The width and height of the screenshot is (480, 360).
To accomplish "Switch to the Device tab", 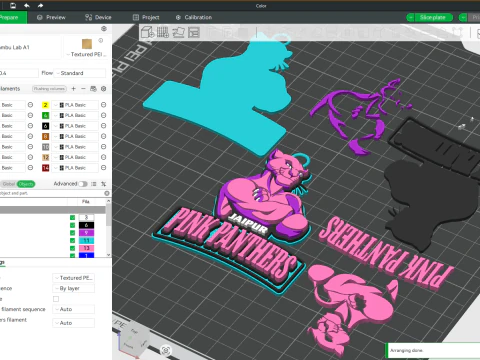I will pyautogui.click(x=98, y=17).
